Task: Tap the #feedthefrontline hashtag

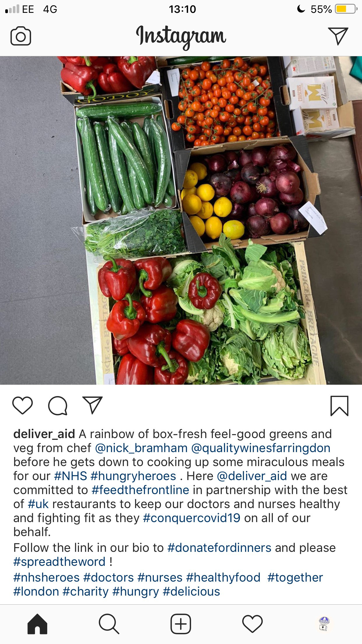Action: coord(140,490)
